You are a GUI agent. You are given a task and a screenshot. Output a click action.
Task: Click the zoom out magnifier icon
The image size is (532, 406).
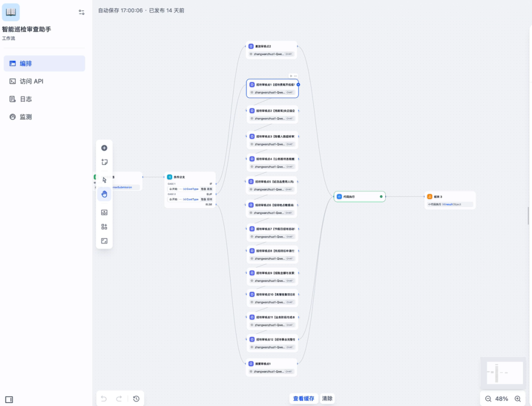[x=488, y=399]
